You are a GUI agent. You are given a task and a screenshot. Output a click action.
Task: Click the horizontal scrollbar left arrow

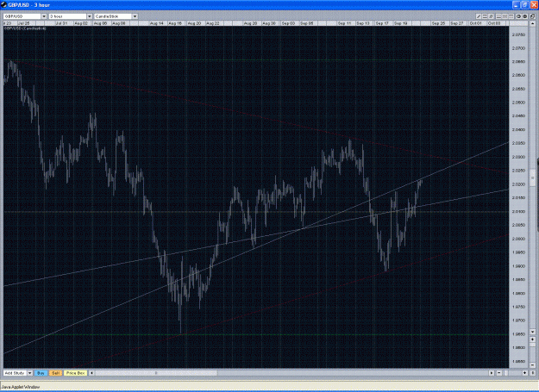91,373
